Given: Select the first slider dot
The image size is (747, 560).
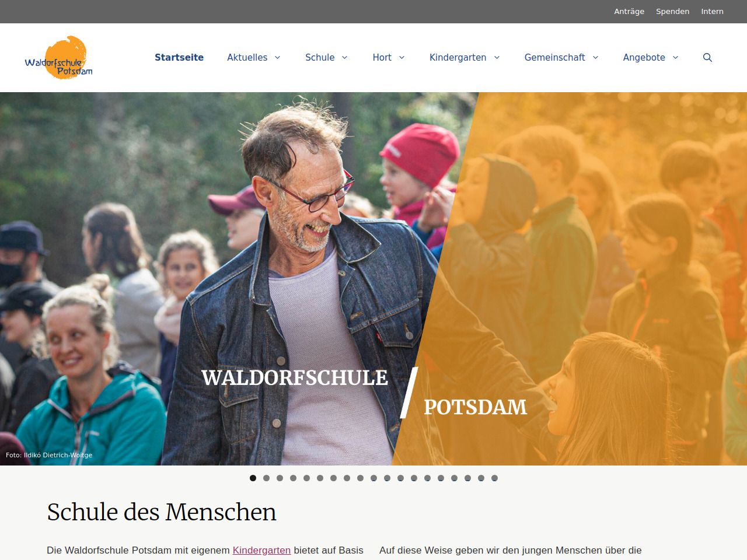Looking at the screenshot, I should coord(253,478).
